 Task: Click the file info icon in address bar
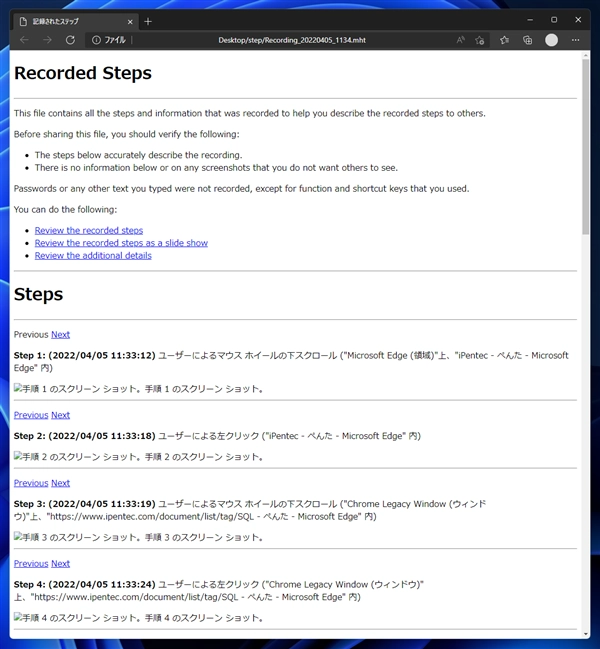coord(96,40)
